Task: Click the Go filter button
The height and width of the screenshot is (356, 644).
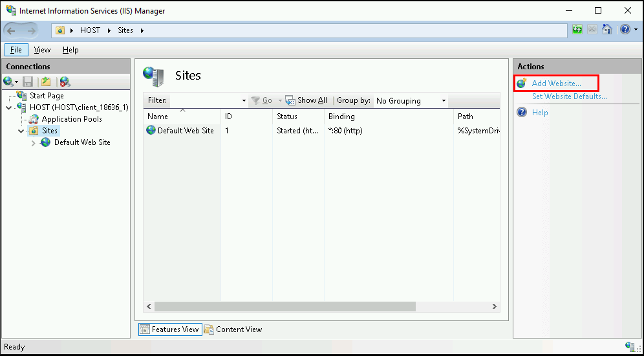Action: coord(262,100)
